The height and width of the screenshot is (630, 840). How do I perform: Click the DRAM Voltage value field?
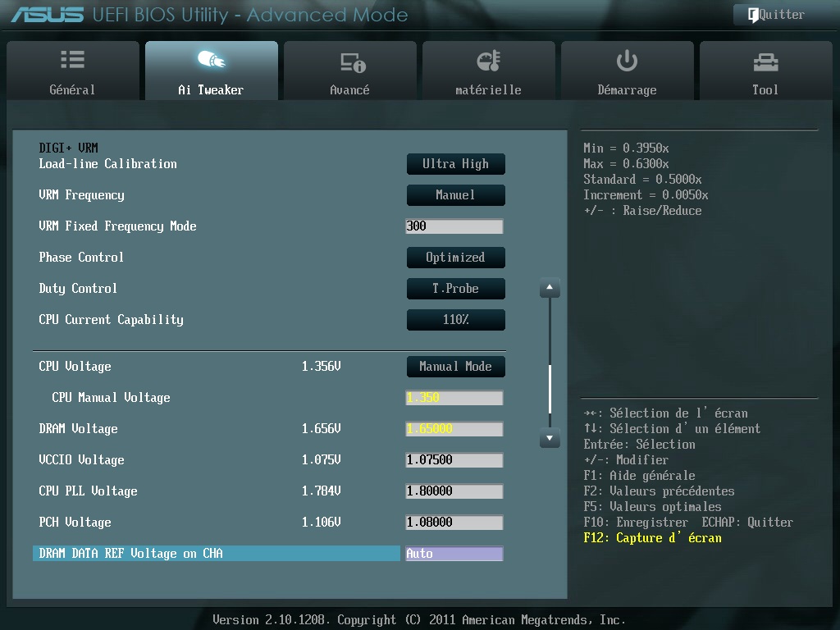[454, 429]
